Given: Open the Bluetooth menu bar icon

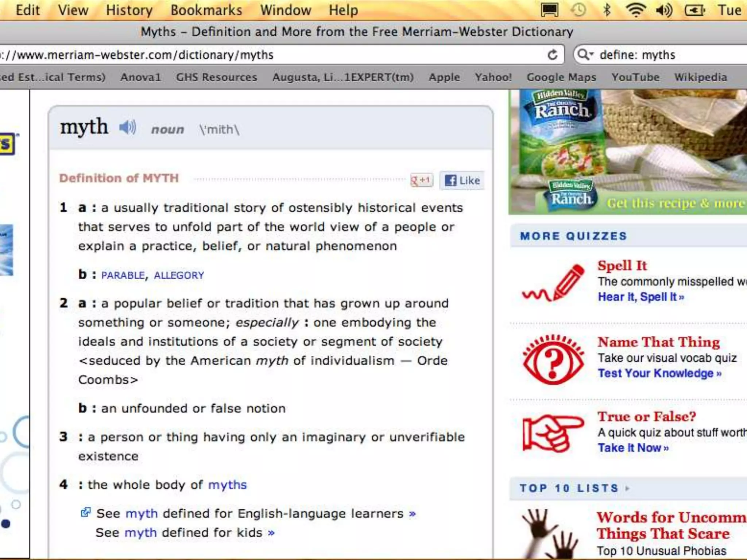Looking at the screenshot, I should 607,10.
